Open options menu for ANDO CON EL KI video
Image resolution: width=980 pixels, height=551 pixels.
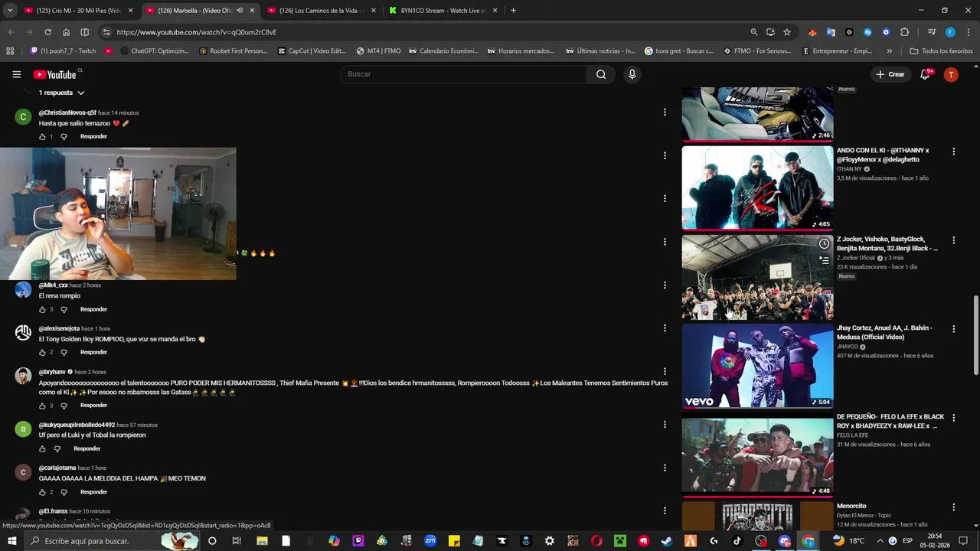tap(953, 152)
